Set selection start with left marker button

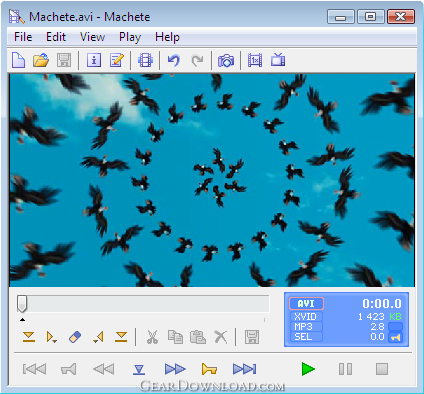29,337
